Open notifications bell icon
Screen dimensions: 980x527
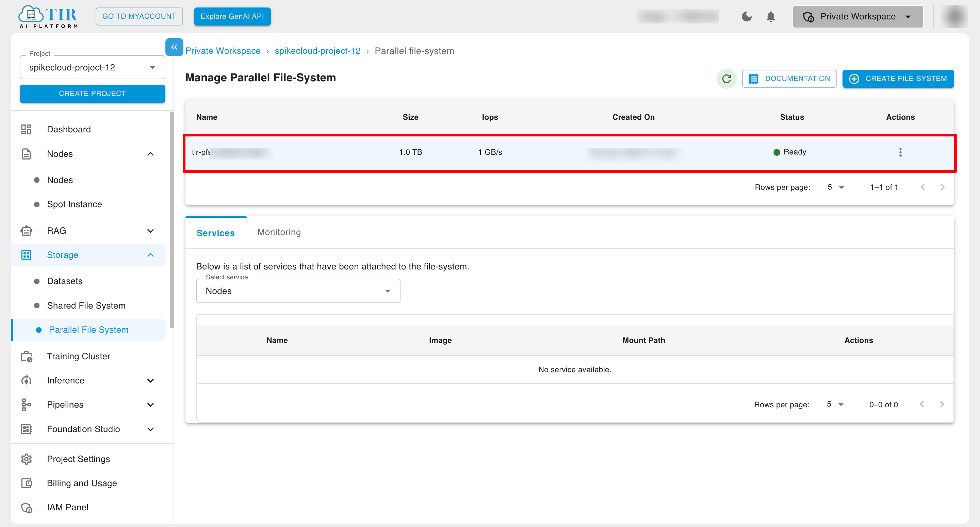pos(771,16)
